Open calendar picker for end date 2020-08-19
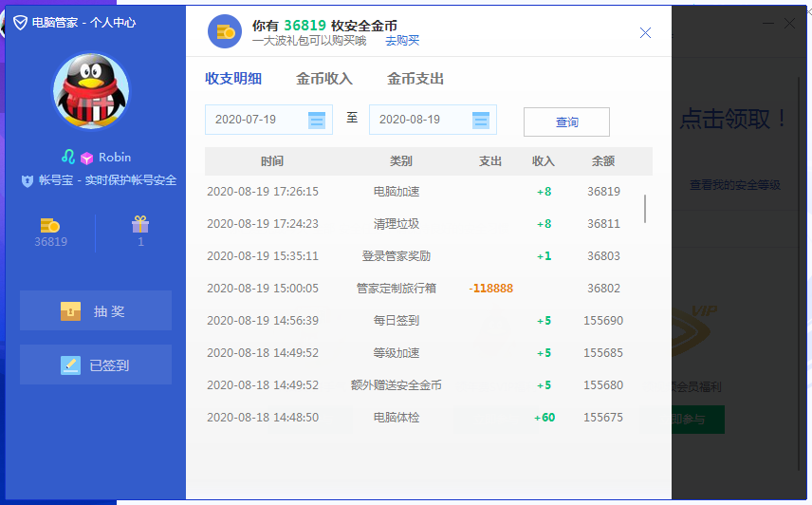812x505 pixels. pyautogui.click(x=481, y=120)
